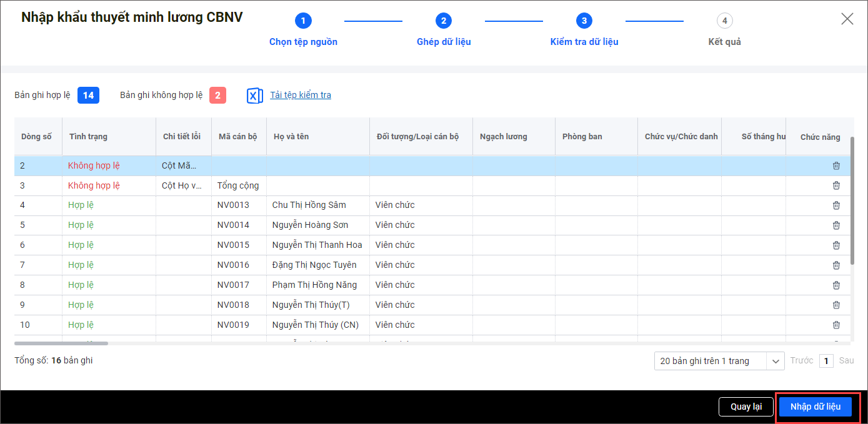The width and height of the screenshot is (868, 424).
Task: Delete the Tổng cộng row via trash icon
Action: (836, 185)
